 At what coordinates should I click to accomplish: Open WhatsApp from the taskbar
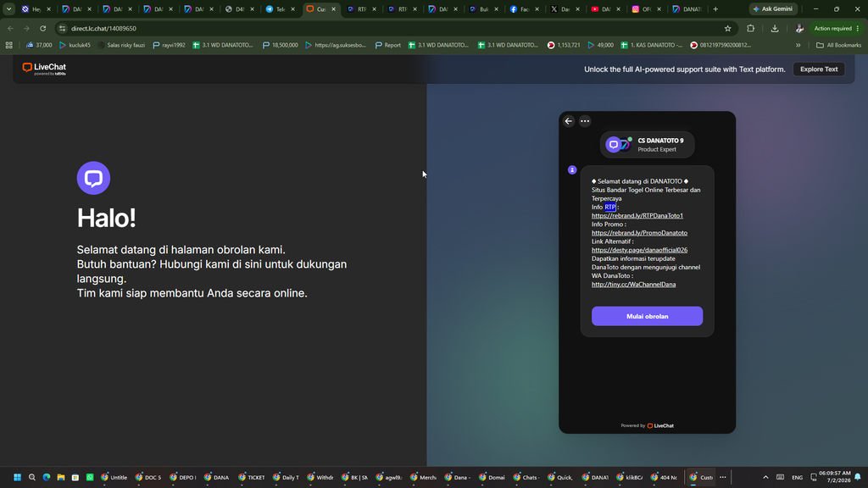coord(90,477)
